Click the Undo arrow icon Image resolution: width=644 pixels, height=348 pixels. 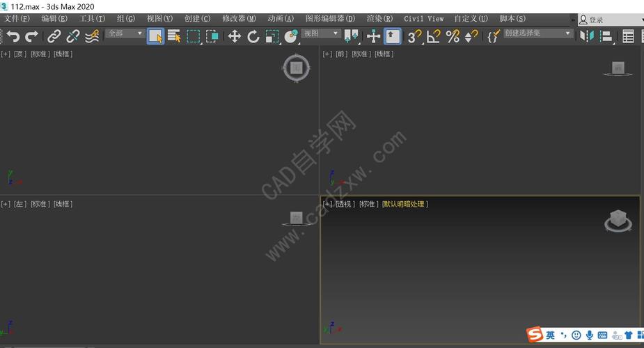13,36
